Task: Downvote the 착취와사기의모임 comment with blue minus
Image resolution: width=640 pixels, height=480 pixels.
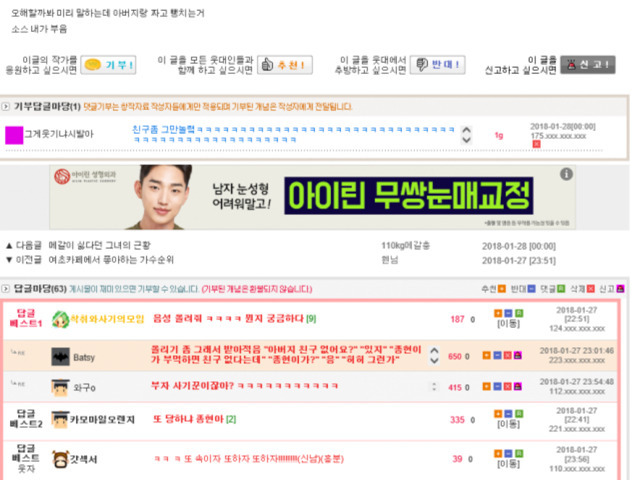Action: tap(508, 313)
